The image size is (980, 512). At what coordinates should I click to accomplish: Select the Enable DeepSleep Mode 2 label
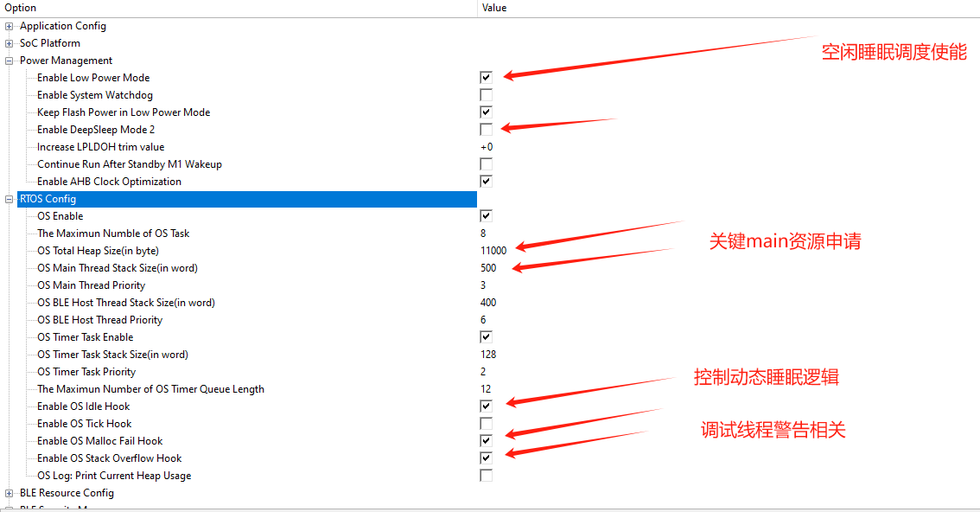[x=96, y=130]
